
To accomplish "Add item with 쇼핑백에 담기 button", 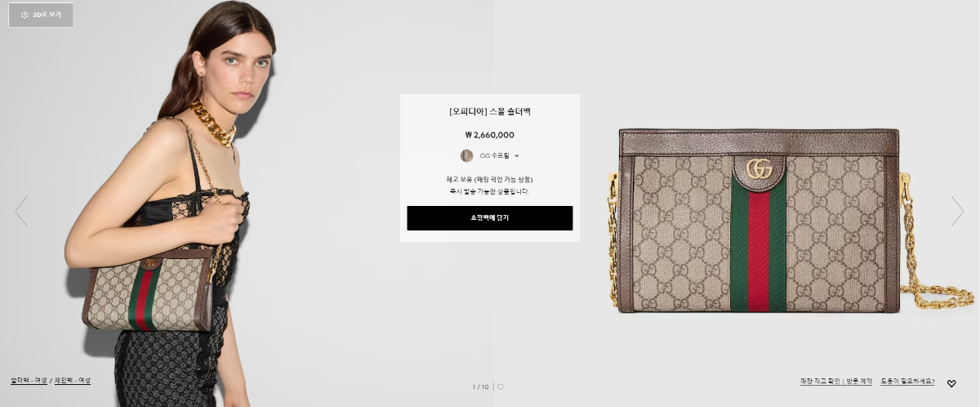I will pyautogui.click(x=490, y=218).
